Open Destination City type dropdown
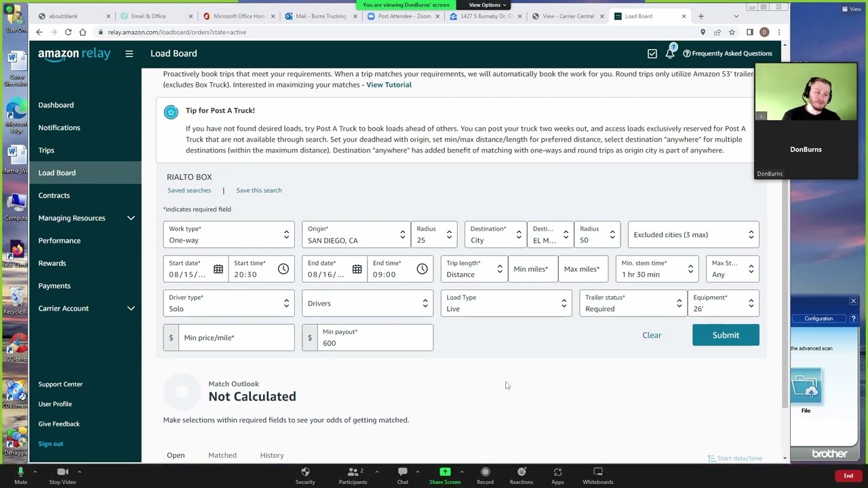 click(x=496, y=235)
